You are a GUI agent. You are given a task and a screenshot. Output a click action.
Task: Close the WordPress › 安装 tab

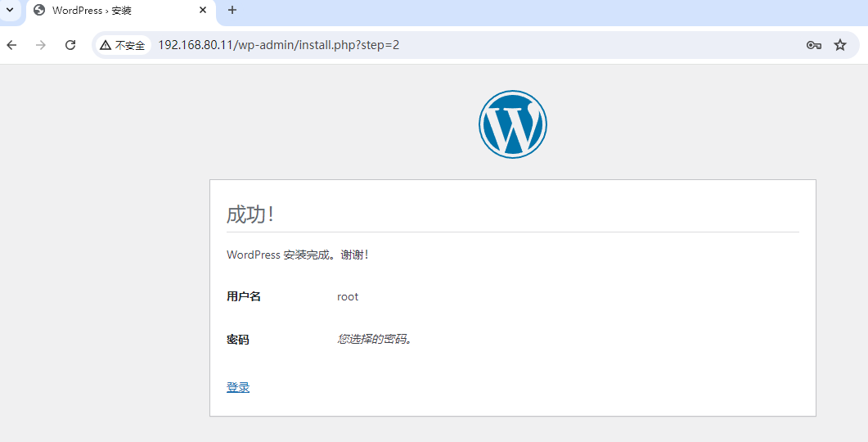click(203, 10)
